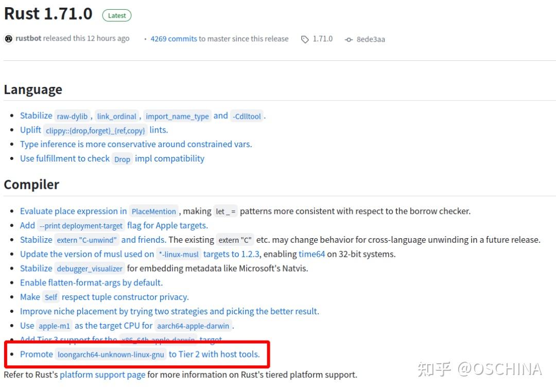Open the 8ede3aa commit hash link

point(371,39)
